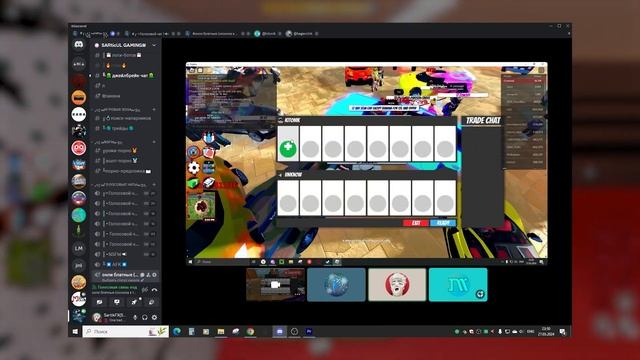Select the cyan avatar participant tile
The width and height of the screenshot is (640, 360).
(x=458, y=284)
